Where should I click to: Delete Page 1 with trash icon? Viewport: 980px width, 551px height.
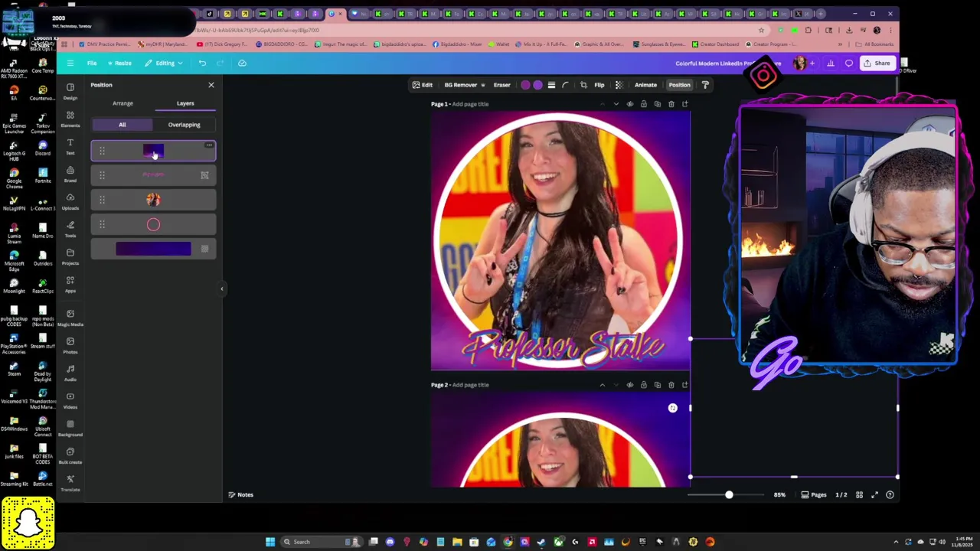click(671, 104)
